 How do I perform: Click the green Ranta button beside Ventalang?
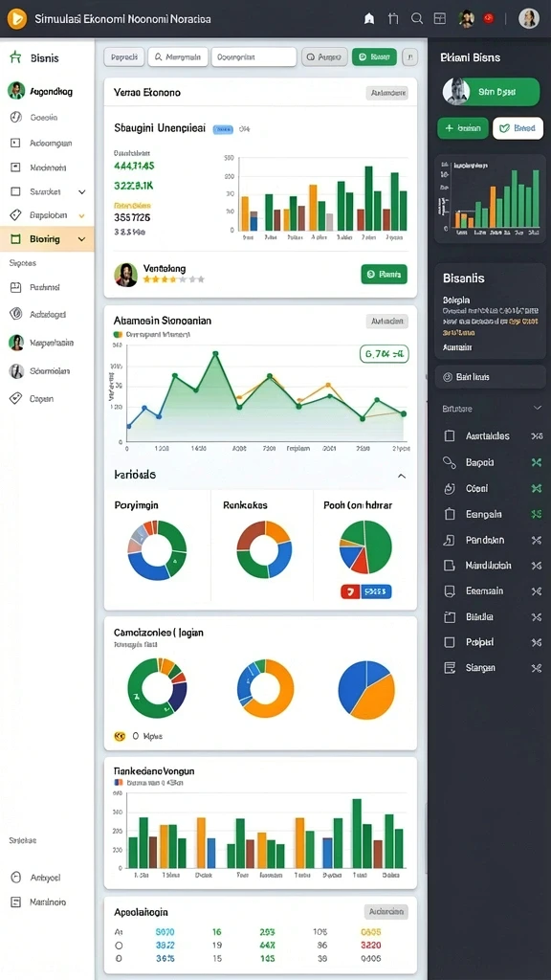[385, 274]
